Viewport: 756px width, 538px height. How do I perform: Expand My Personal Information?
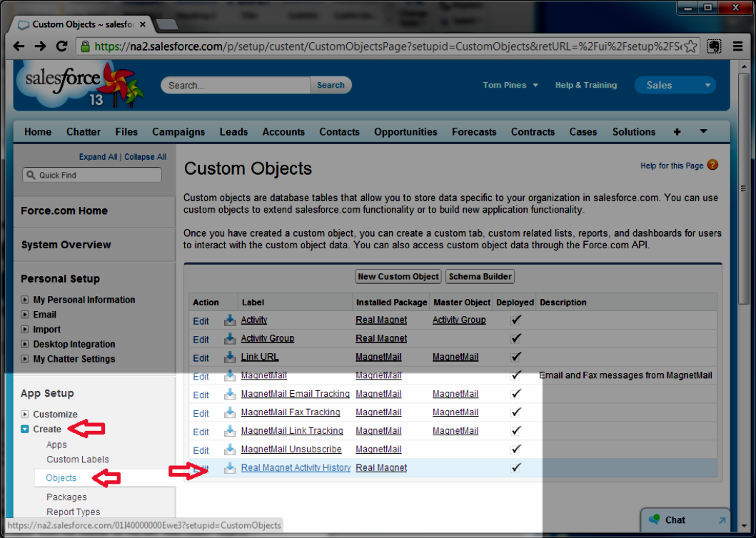click(24, 300)
